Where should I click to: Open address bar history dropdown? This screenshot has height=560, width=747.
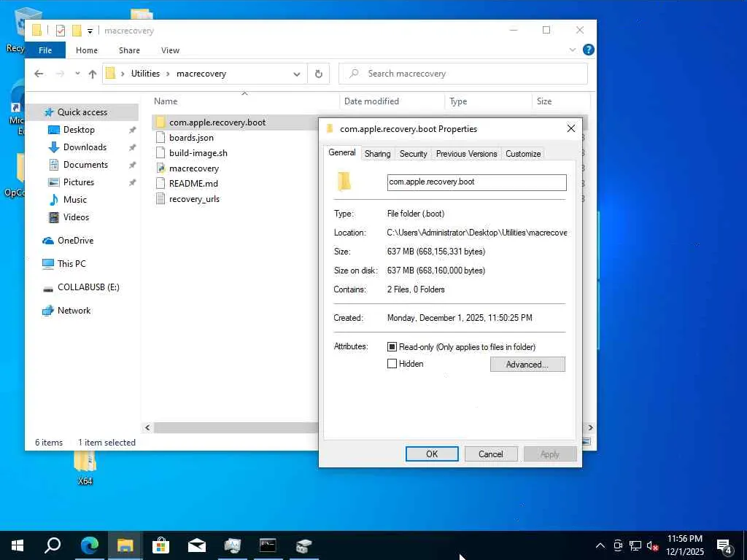(x=297, y=74)
